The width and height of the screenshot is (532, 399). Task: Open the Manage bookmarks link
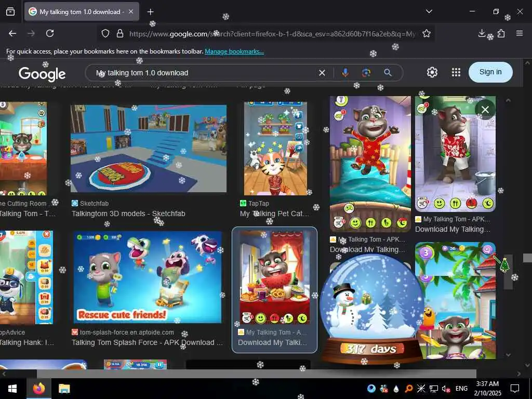coord(234,51)
